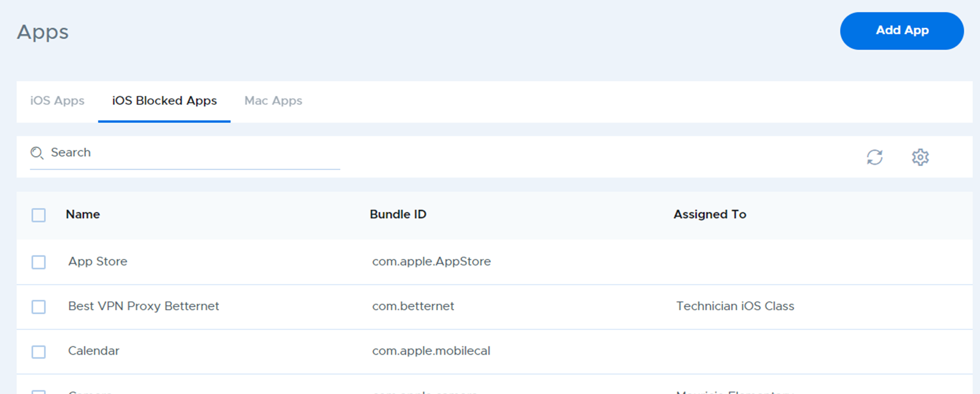
Task: Open the table settings gear icon
Action: pos(920,157)
